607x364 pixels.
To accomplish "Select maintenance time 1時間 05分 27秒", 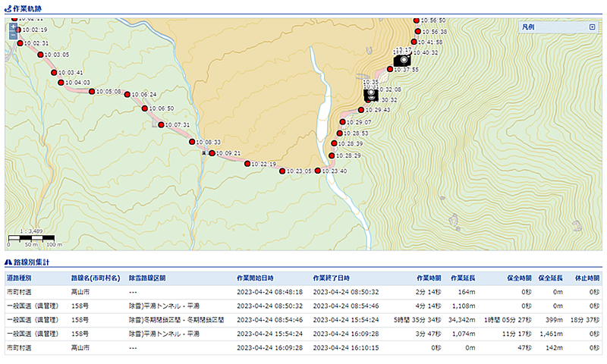I will pos(508,320).
